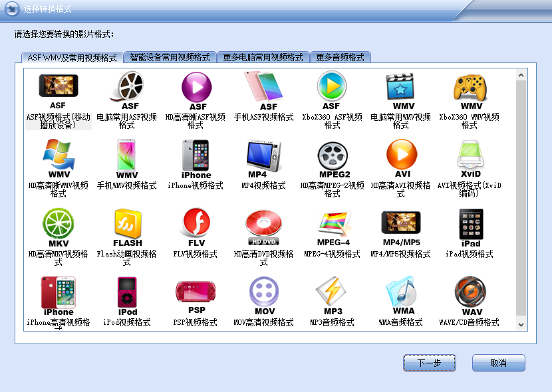Open the 智能设备常用视频格式 tab
552x392 pixels.
tap(170, 57)
